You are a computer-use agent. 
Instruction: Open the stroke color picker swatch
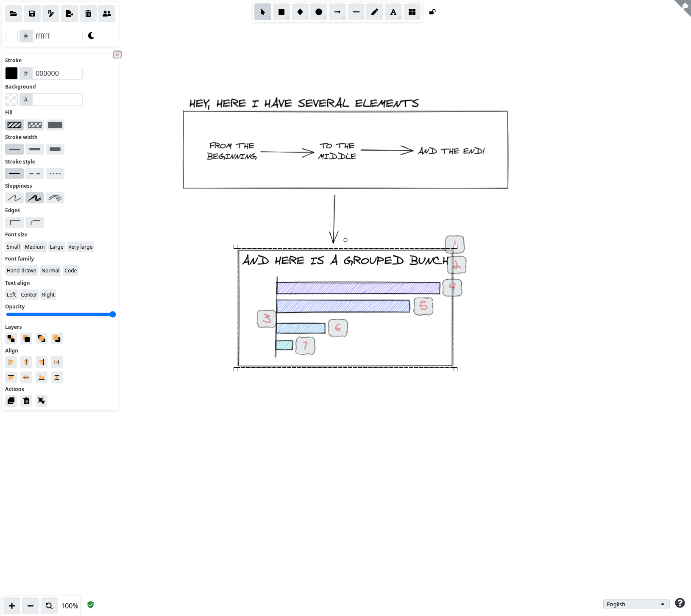click(x=11, y=73)
